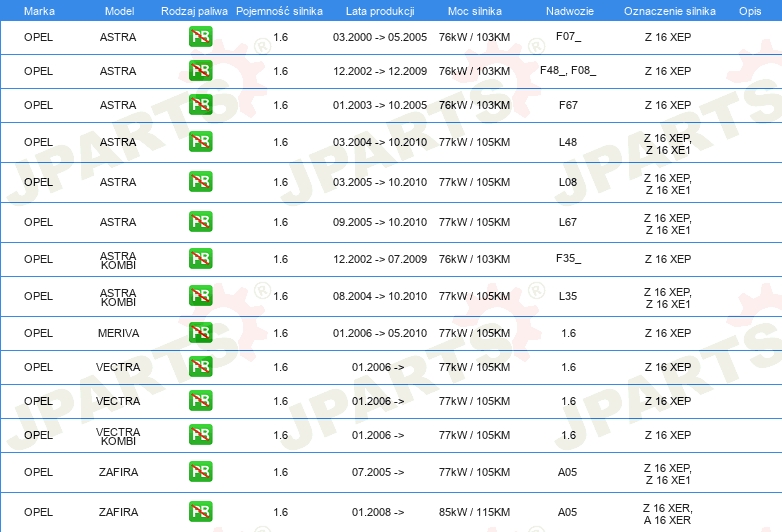
Task: Select the Moc silnika column header
Action: coord(475,11)
